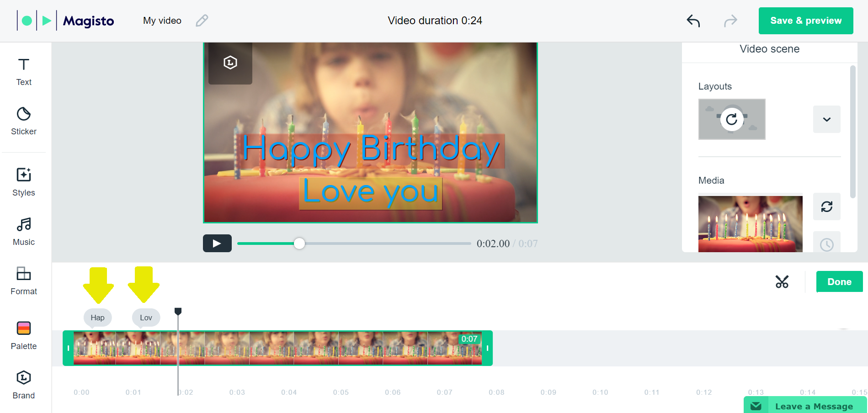Open the Sticker panel
This screenshot has height=413, width=868.
[x=24, y=122]
